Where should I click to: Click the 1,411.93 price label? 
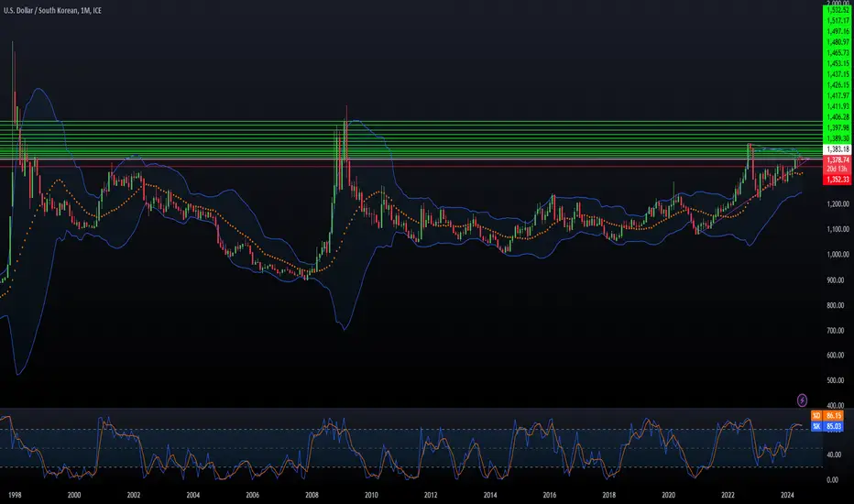pyautogui.click(x=838, y=106)
